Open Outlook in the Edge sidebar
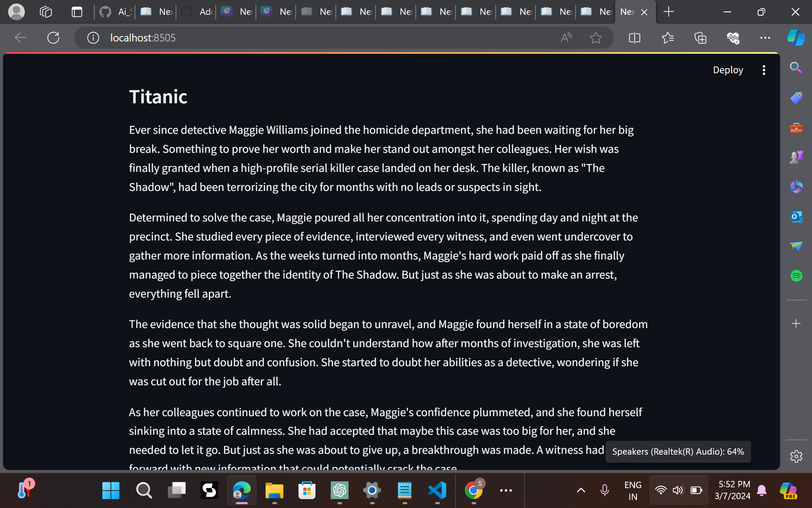This screenshot has height=508, width=812. point(796,217)
